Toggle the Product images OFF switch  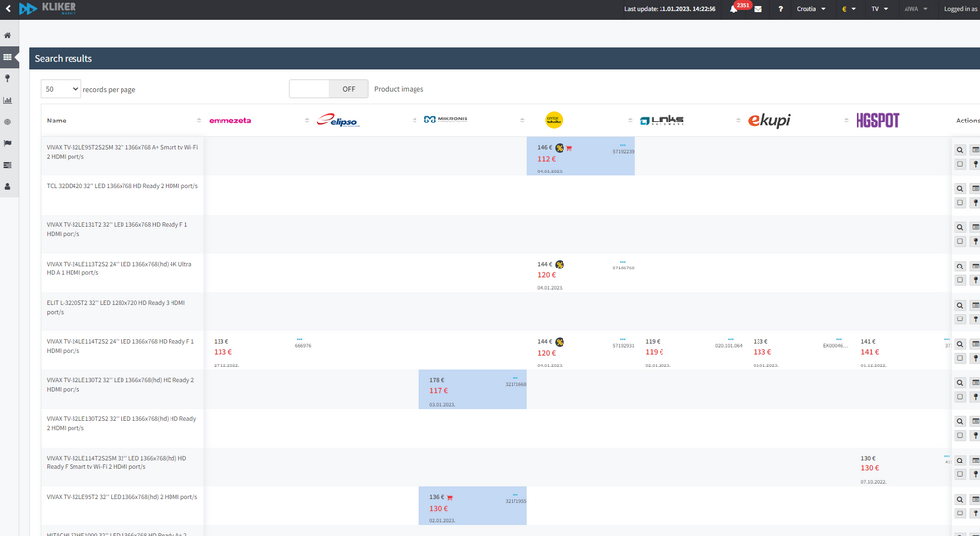[x=328, y=89]
